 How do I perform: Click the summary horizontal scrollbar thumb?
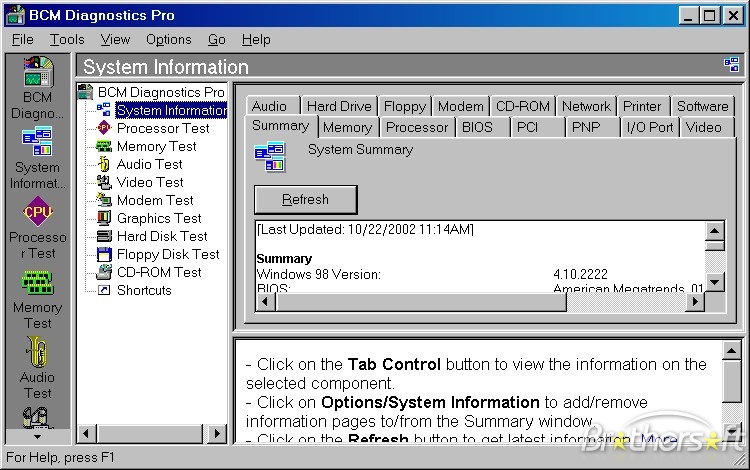(421, 302)
